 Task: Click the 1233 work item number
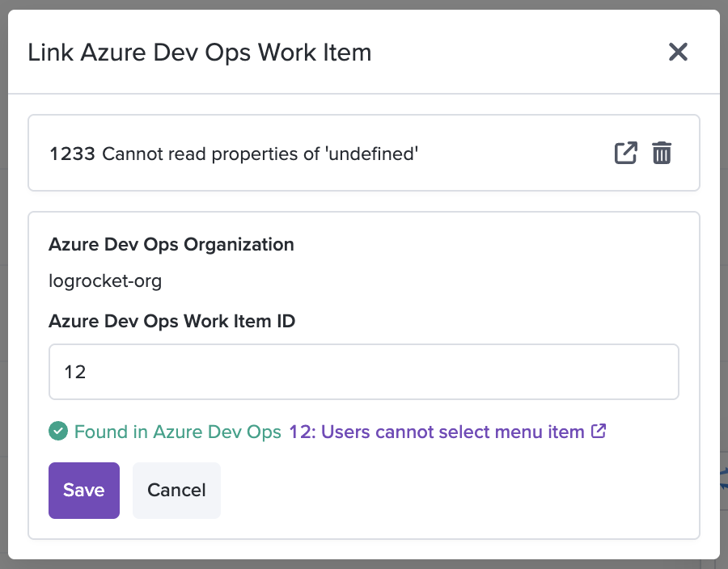pyautogui.click(x=72, y=154)
